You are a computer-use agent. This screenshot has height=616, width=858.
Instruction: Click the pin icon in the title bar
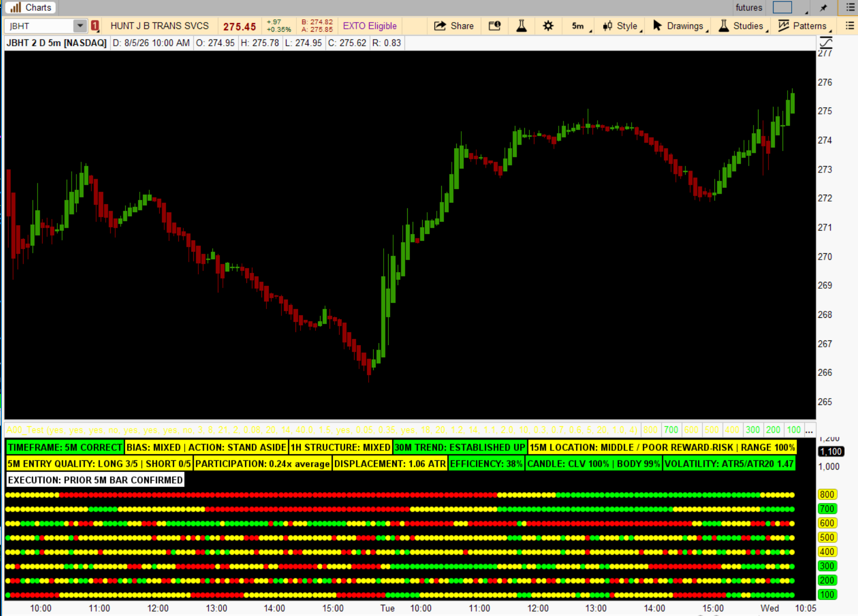tap(823, 7)
